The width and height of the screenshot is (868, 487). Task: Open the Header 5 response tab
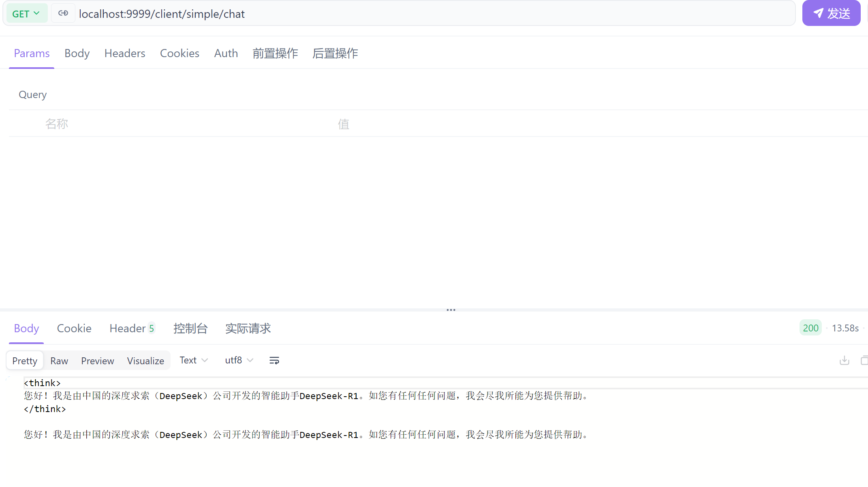point(132,329)
